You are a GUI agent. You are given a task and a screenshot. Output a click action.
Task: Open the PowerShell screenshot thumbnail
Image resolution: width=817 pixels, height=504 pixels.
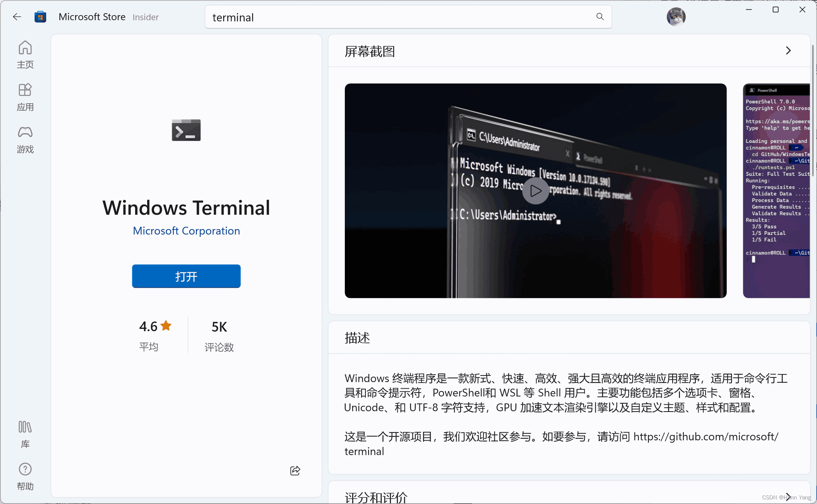(x=776, y=191)
